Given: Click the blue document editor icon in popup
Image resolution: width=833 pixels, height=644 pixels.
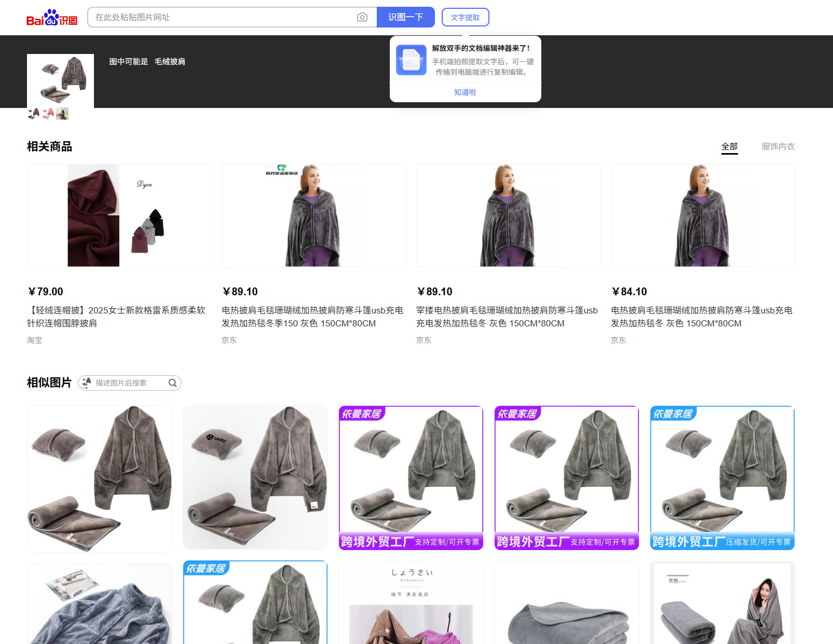Looking at the screenshot, I should (411, 60).
